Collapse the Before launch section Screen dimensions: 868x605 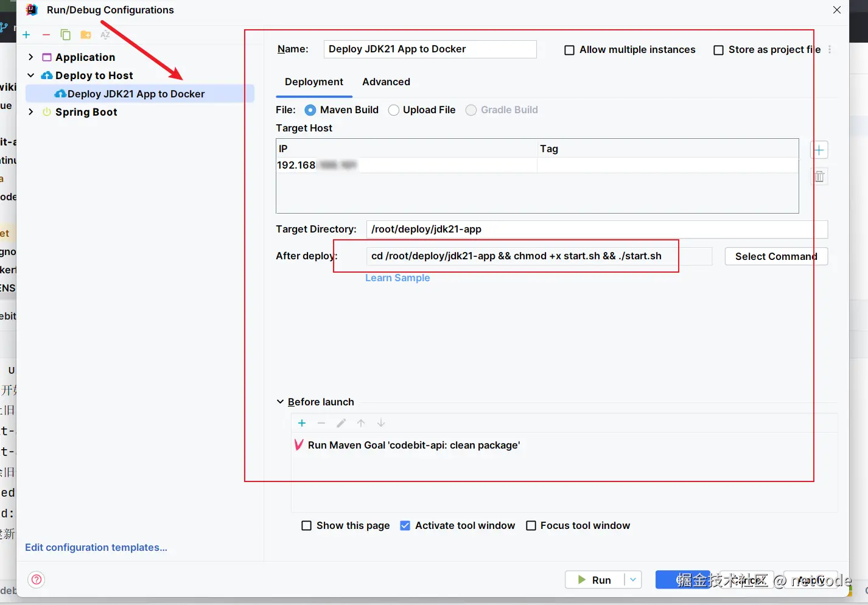pos(280,402)
